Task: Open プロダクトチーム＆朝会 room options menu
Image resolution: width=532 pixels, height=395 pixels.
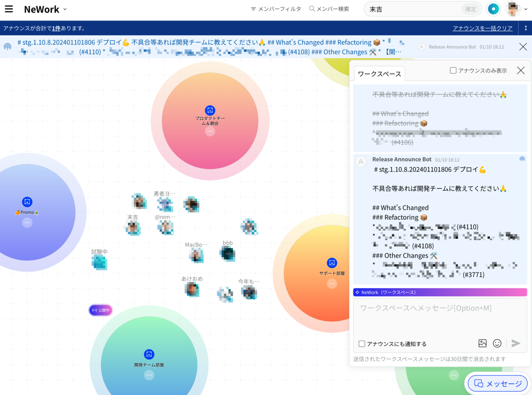Action: [210, 131]
